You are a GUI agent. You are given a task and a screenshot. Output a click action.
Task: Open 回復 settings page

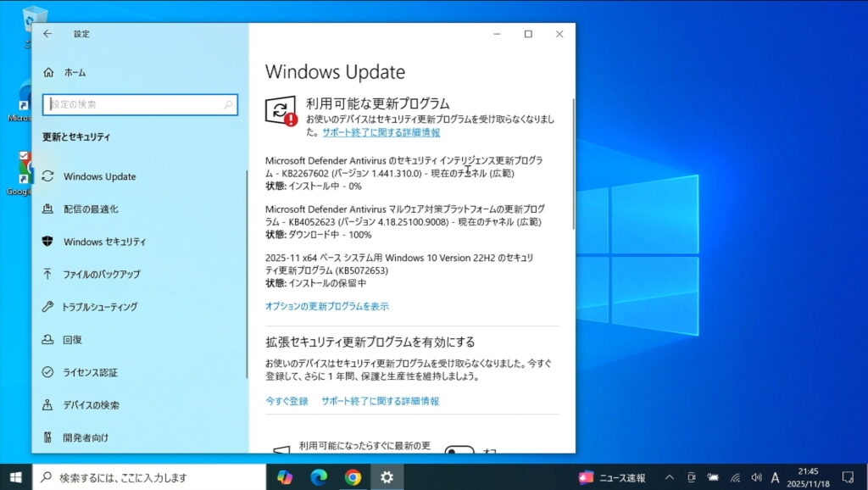73,340
